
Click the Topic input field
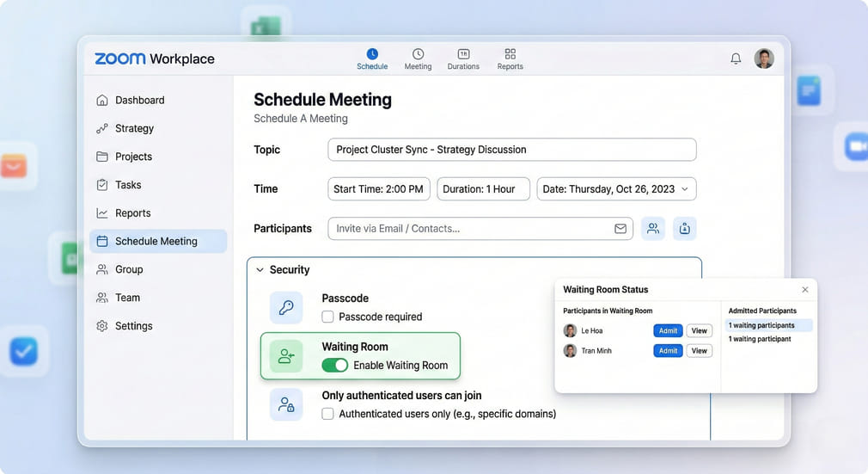point(511,150)
